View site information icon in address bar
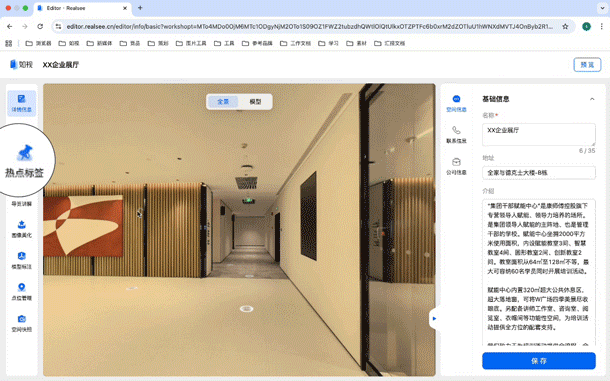Viewport: 610px width, 381px height. point(58,26)
